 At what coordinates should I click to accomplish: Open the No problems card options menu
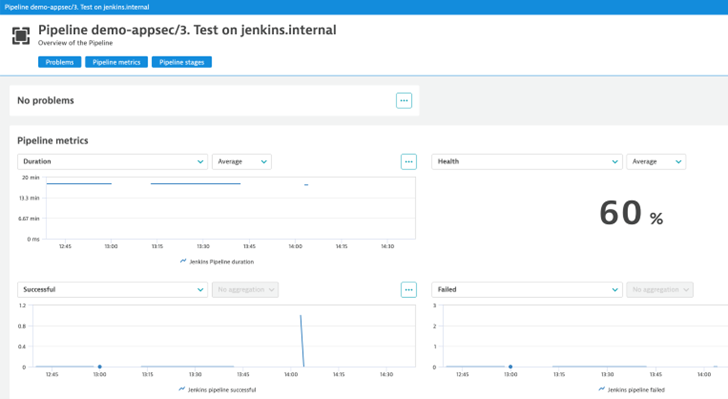click(404, 100)
